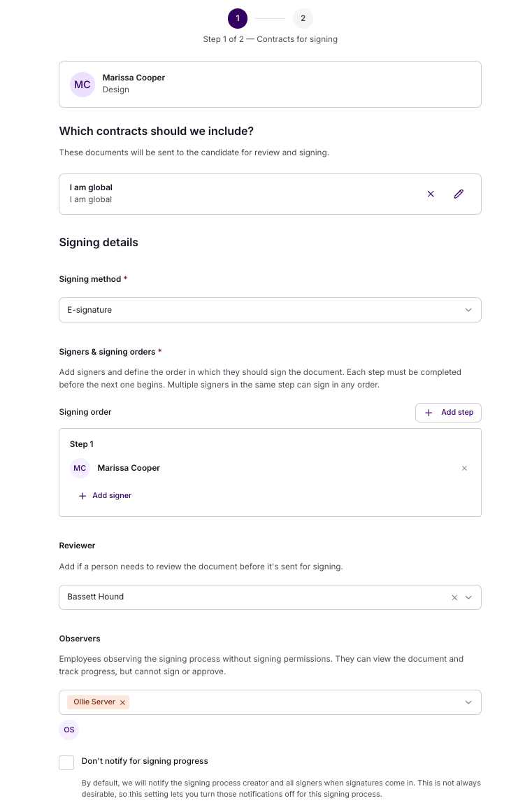The height and width of the screenshot is (803, 532).
Task: Click the plus icon beside Add signer
Action: [82, 496]
